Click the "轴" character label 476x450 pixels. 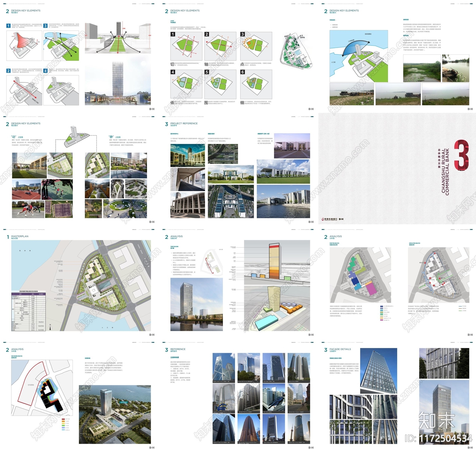click(206, 64)
